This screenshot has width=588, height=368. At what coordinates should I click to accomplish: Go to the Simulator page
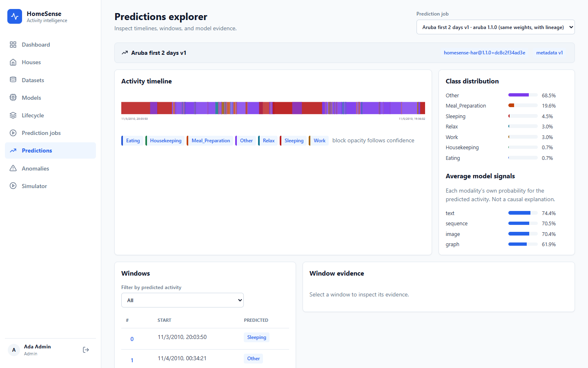click(50, 186)
